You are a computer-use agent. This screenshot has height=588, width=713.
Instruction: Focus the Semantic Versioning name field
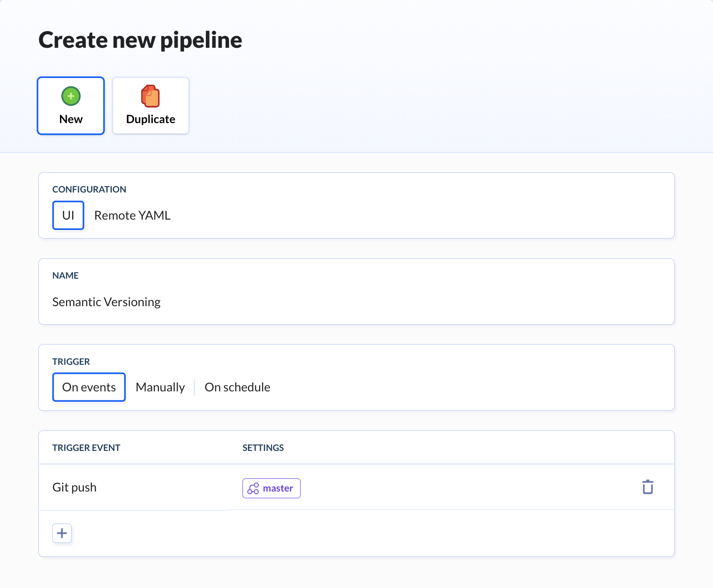(356, 302)
